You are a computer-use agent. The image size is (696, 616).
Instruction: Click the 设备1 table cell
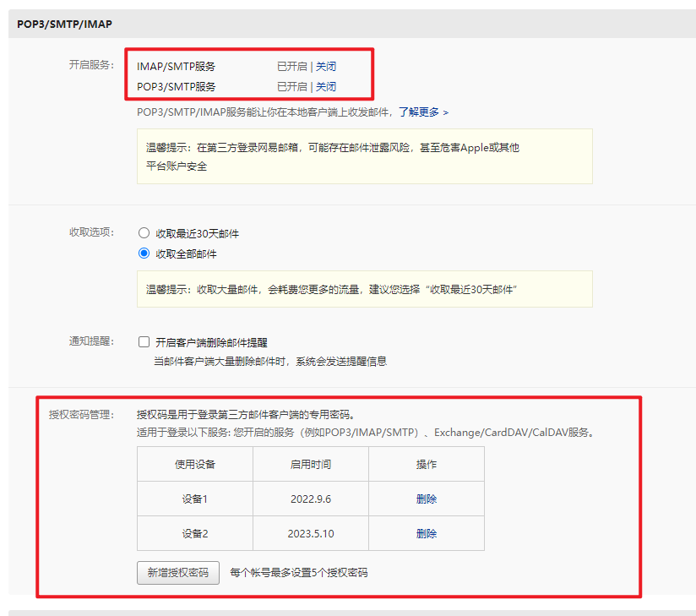pyautogui.click(x=195, y=499)
